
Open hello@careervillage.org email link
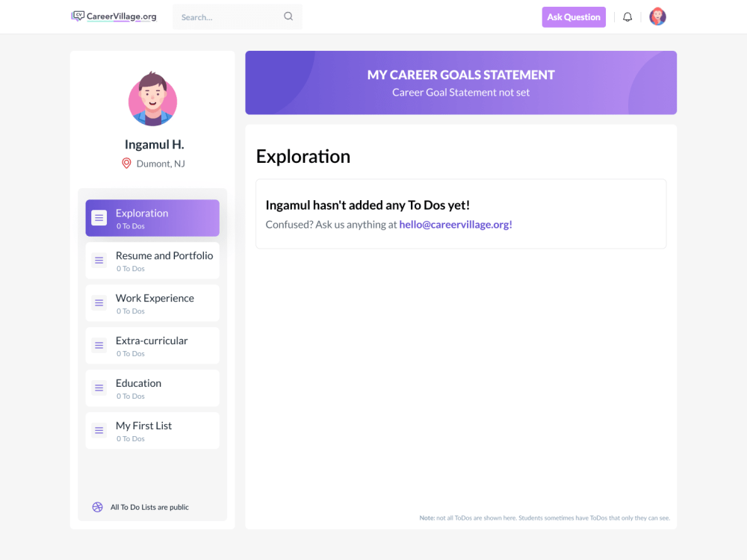pyautogui.click(x=456, y=224)
